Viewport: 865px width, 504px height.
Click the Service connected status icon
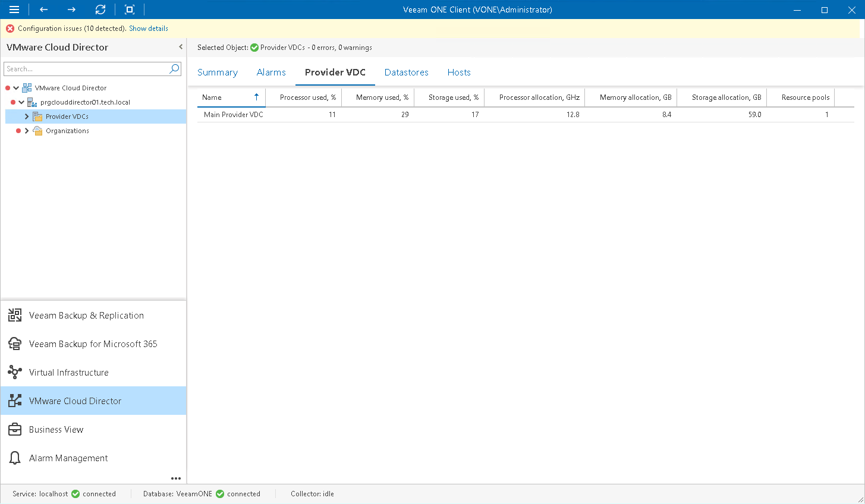coord(76,494)
